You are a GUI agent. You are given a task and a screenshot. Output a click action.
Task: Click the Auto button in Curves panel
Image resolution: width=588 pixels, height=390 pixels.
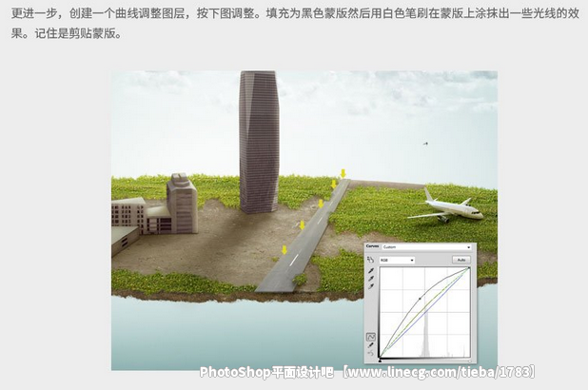click(x=461, y=260)
